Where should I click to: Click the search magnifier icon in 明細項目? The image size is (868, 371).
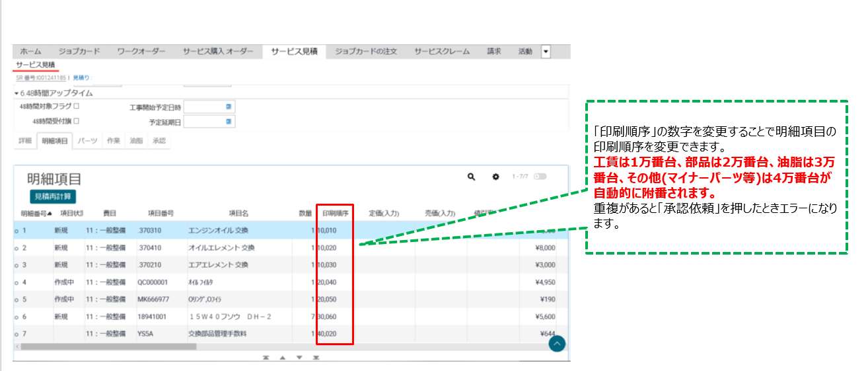(472, 177)
